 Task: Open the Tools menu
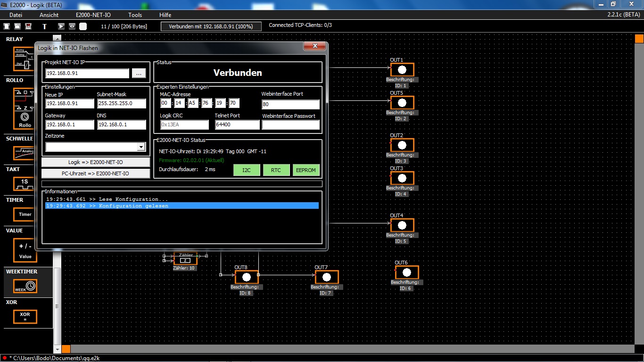[x=135, y=15]
